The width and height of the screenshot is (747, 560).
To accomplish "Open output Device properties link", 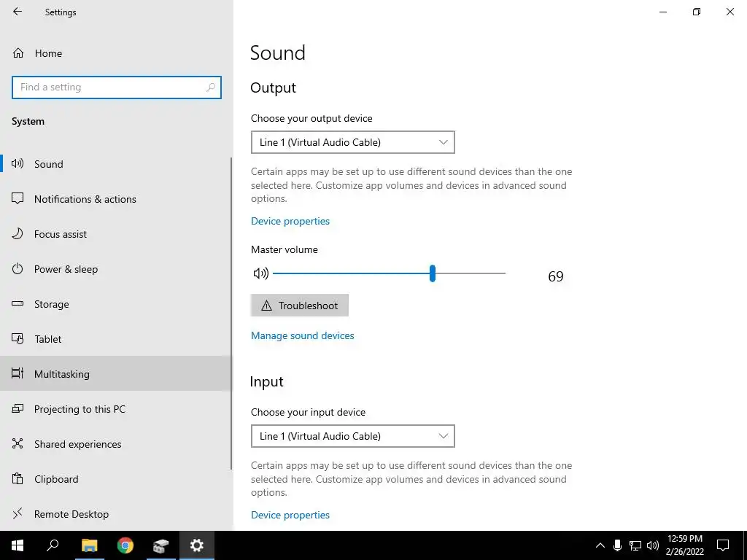I will coord(290,221).
